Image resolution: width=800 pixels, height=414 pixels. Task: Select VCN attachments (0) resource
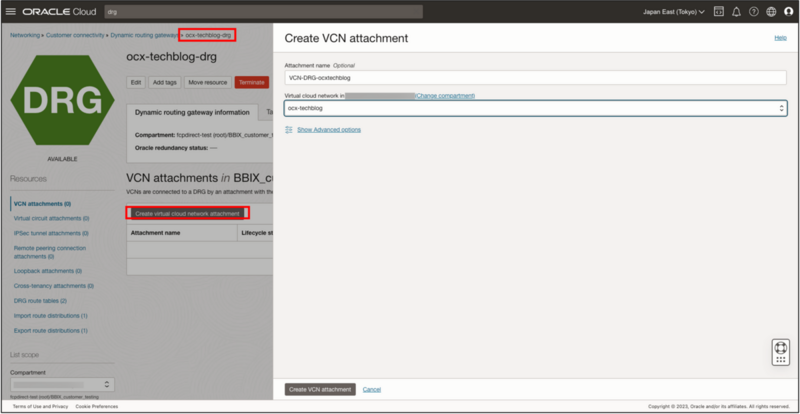42,204
